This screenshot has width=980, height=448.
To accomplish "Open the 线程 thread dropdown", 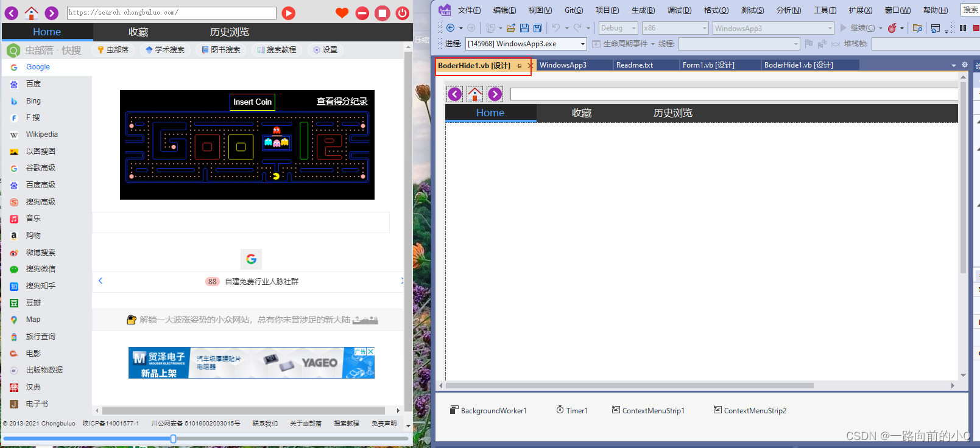I will tap(739, 44).
